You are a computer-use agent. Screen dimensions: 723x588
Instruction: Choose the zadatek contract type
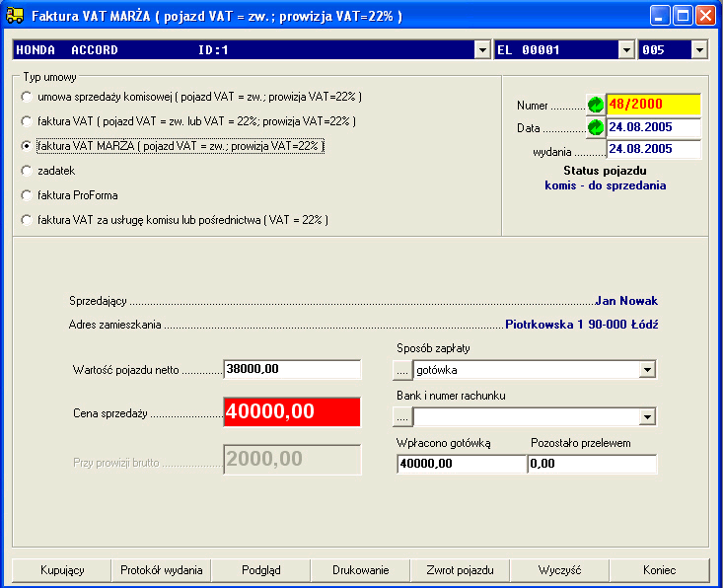click(x=27, y=171)
